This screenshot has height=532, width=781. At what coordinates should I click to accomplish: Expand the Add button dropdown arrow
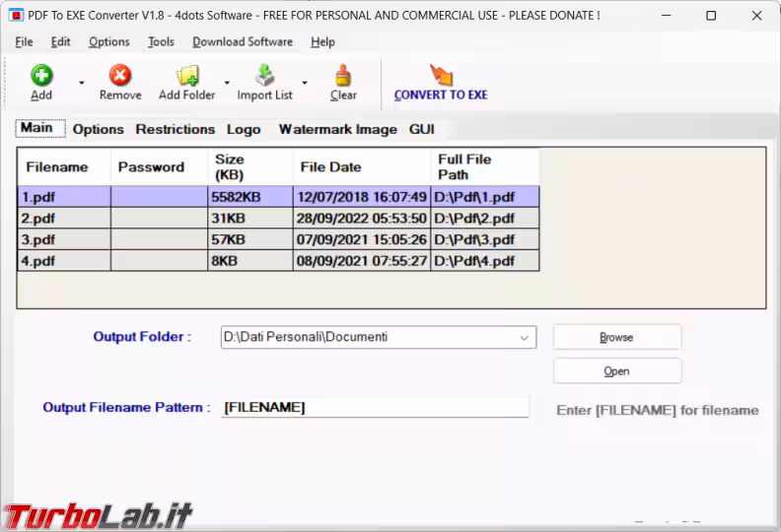coord(82,83)
